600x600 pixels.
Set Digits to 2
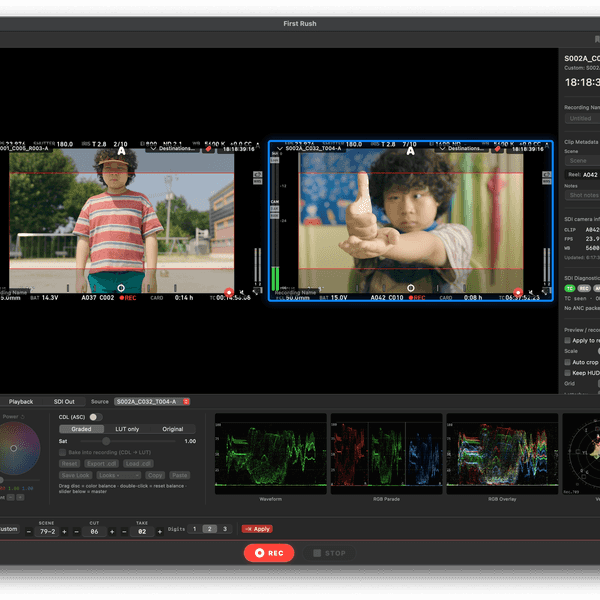209,529
